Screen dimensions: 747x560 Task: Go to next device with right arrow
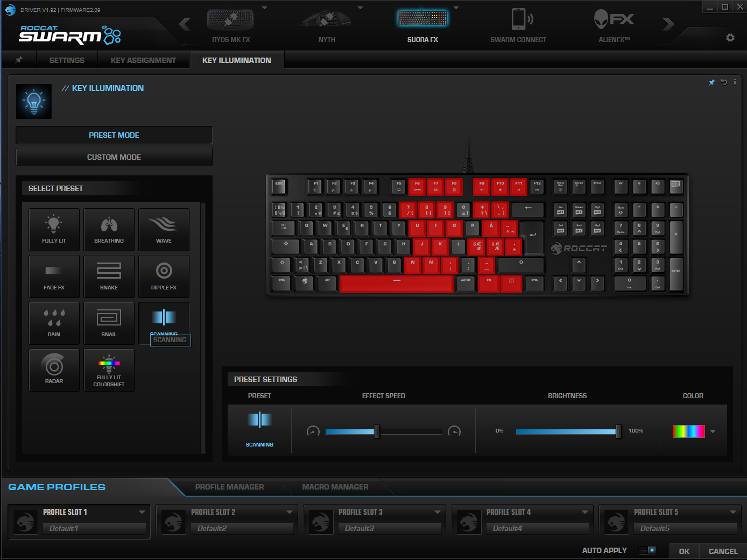point(668,24)
